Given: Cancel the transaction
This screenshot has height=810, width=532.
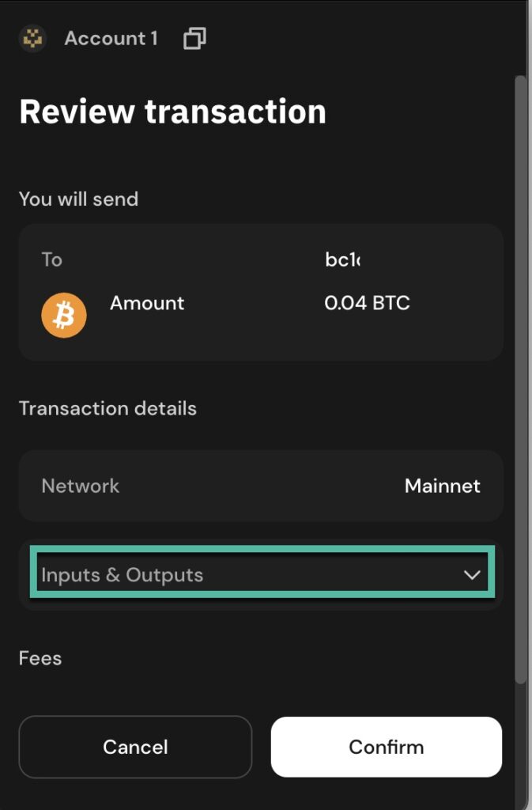Looking at the screenshot, I should tap(135, 747).
